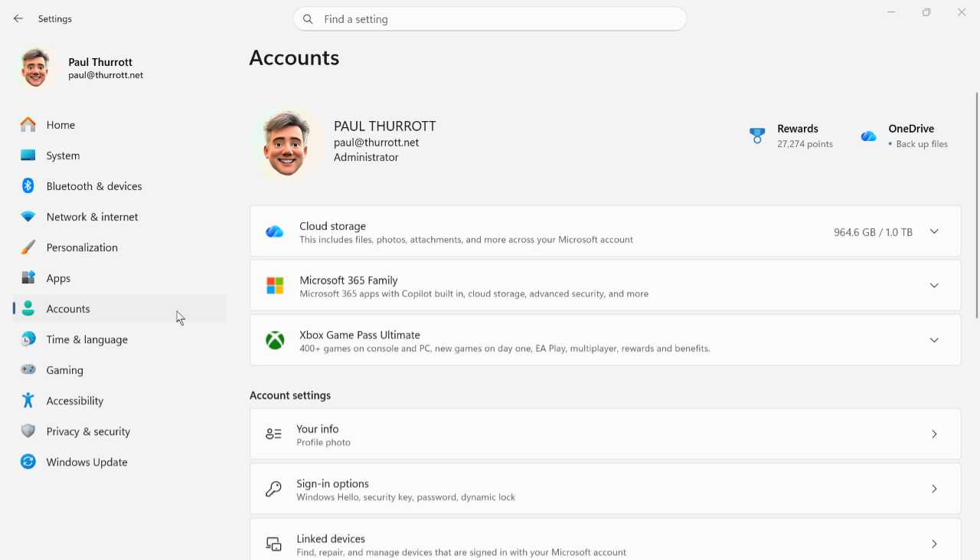Open Your info Profile photo row
Viewport: 980px width, 560px height.
click(x=605, y=434)
